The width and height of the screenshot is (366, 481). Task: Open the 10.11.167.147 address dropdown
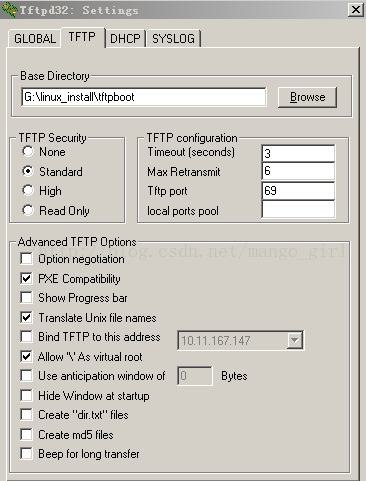point(295,340)
